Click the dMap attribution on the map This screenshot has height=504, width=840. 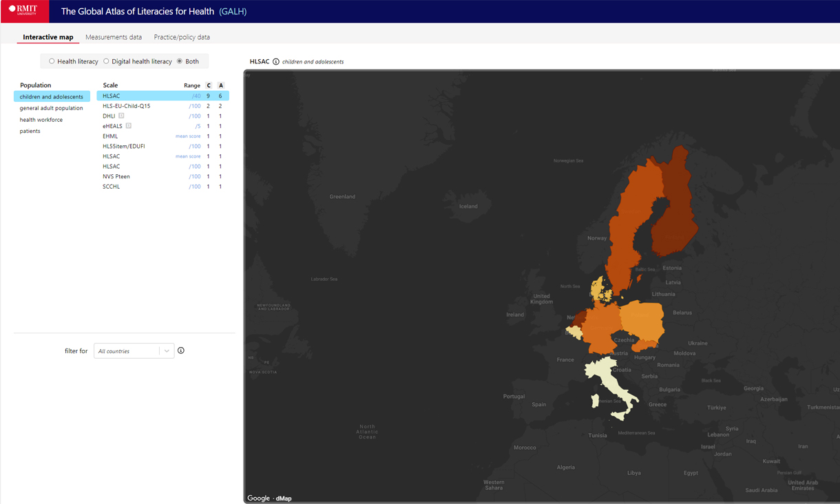click(284, 498)
